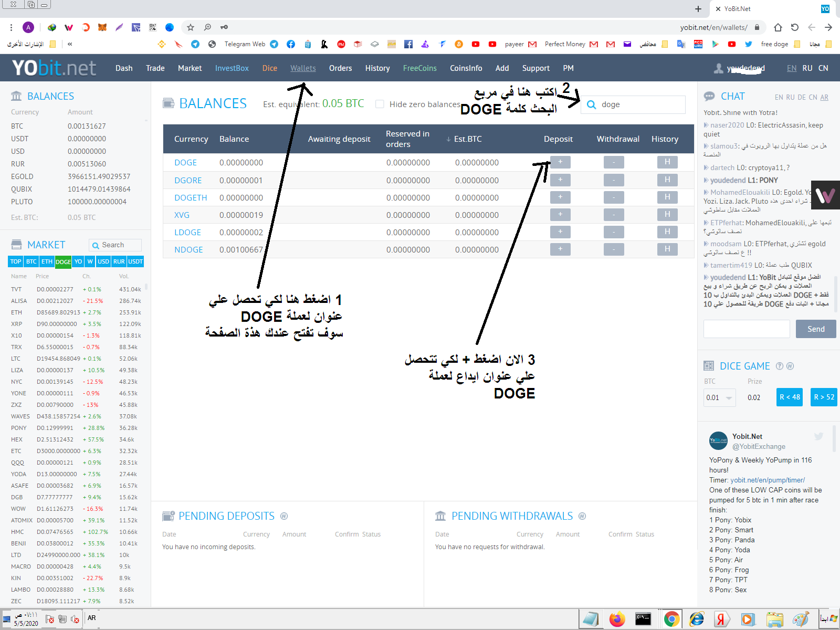840x630 pixels.
Task: Click the Pending Withdrawals help icon
Action: (582, 516)
